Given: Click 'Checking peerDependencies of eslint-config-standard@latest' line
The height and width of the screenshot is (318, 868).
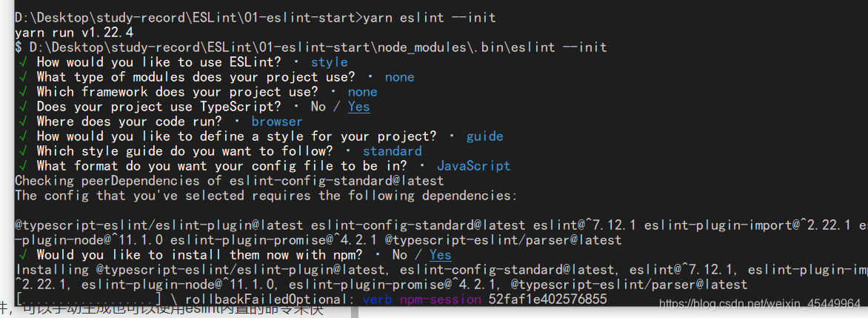Looking at the screenshot, I should 229,181.
